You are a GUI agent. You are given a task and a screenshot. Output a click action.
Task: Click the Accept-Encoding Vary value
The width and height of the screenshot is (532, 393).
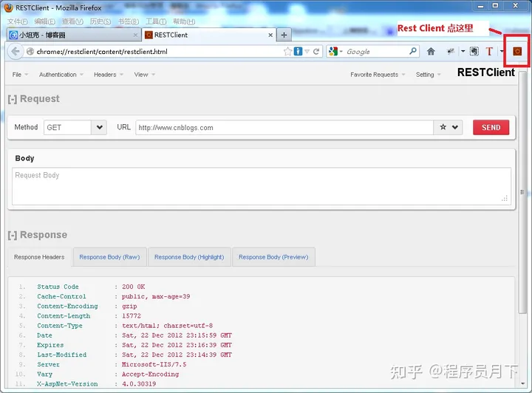tap(150, 375)
